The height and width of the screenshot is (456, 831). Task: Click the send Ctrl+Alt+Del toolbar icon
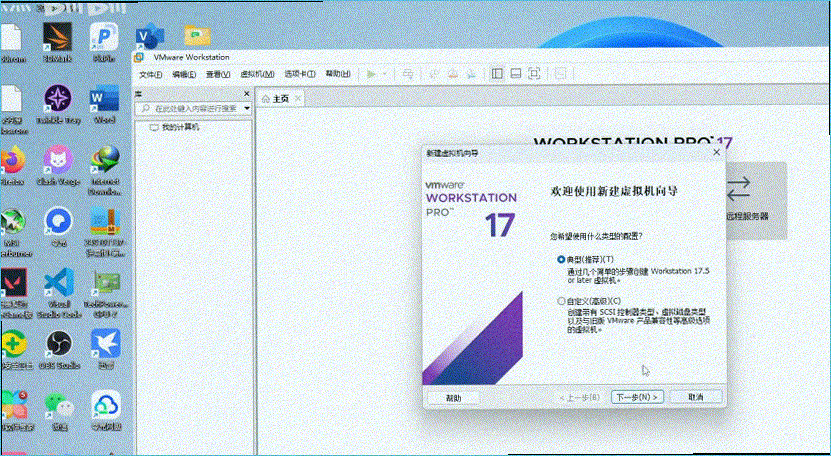point(408,74)
